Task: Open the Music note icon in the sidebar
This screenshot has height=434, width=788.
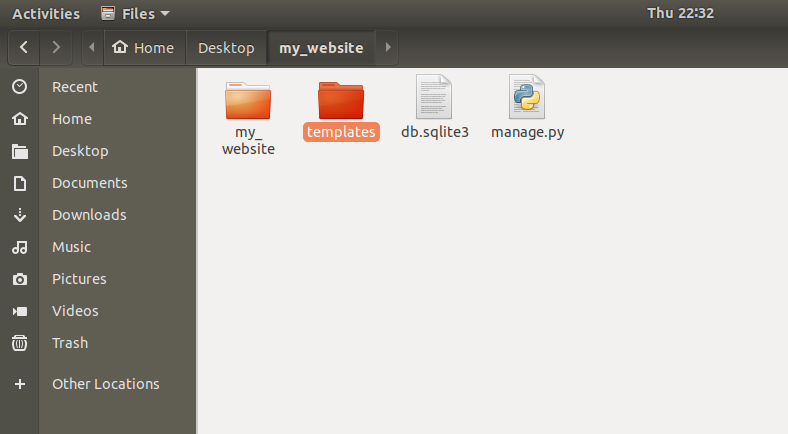Action: pyautogui.click(x=20, y=247)
